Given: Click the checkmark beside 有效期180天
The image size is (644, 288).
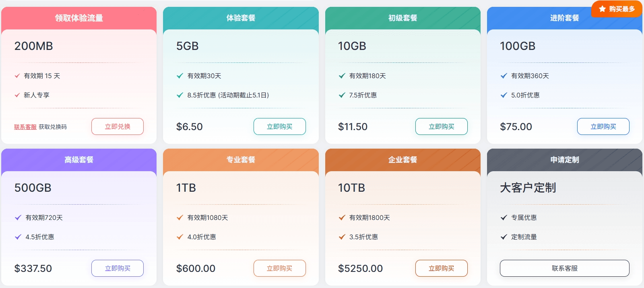Looking at the screenshot, I should click(341, 76).
